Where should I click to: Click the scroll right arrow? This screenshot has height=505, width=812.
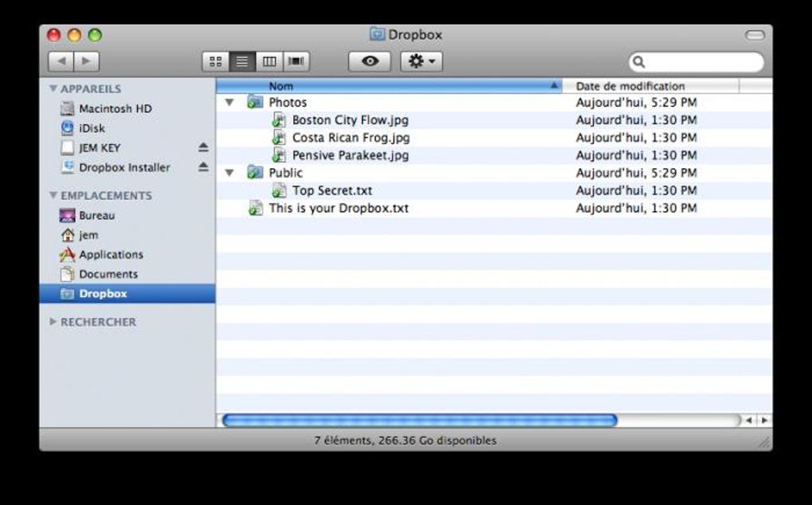pyautogui.click(x=764, y=421)
